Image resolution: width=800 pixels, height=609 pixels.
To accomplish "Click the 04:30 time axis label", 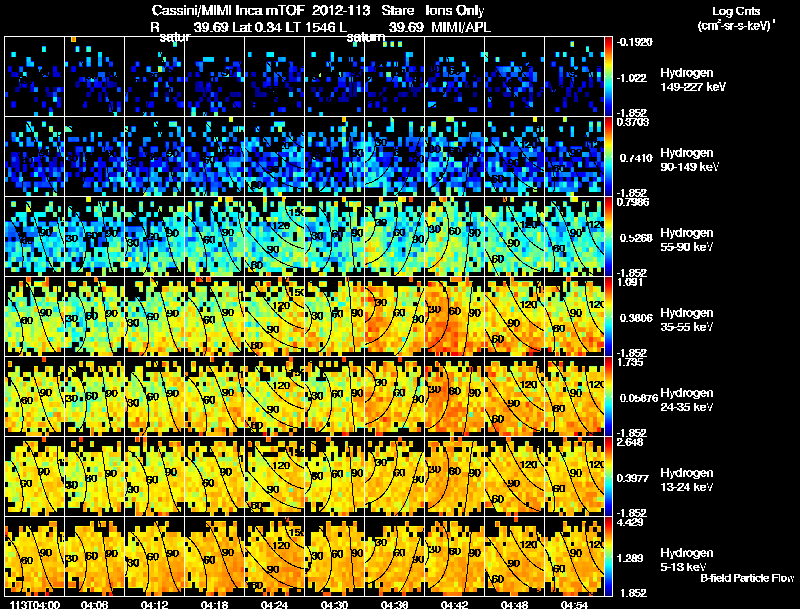I will click(334, 604).
